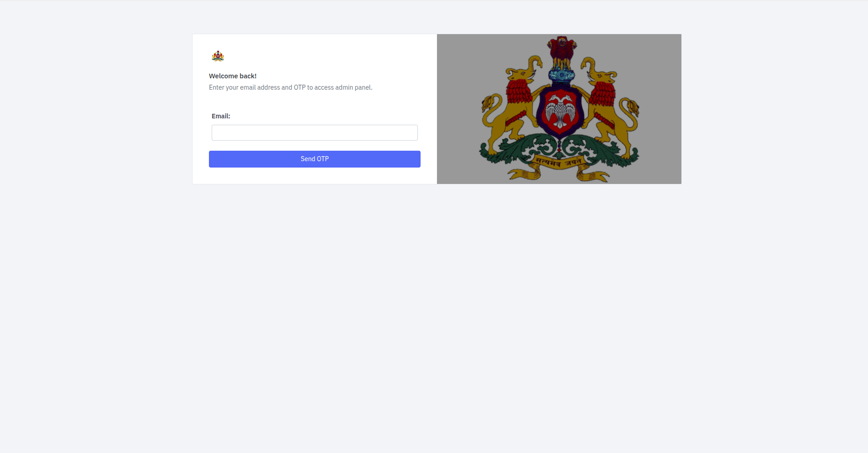Click the small Karnataka emblem logo

point(218,56)
